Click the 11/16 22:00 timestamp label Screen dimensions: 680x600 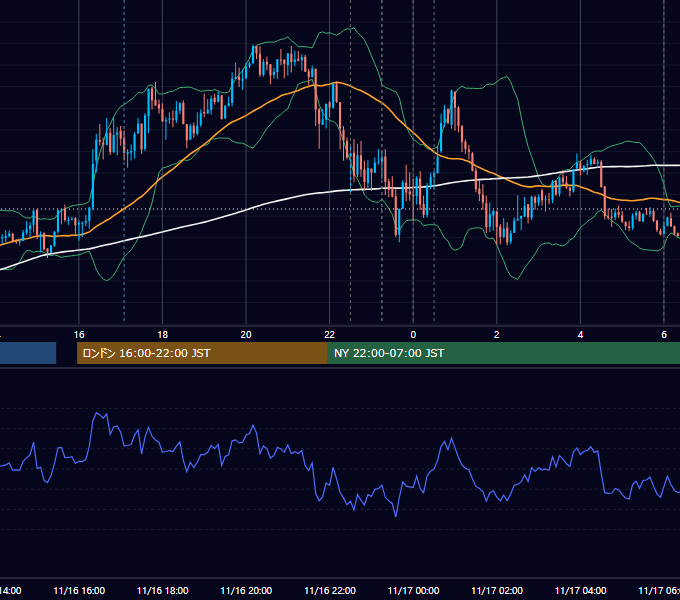[330, 590]
